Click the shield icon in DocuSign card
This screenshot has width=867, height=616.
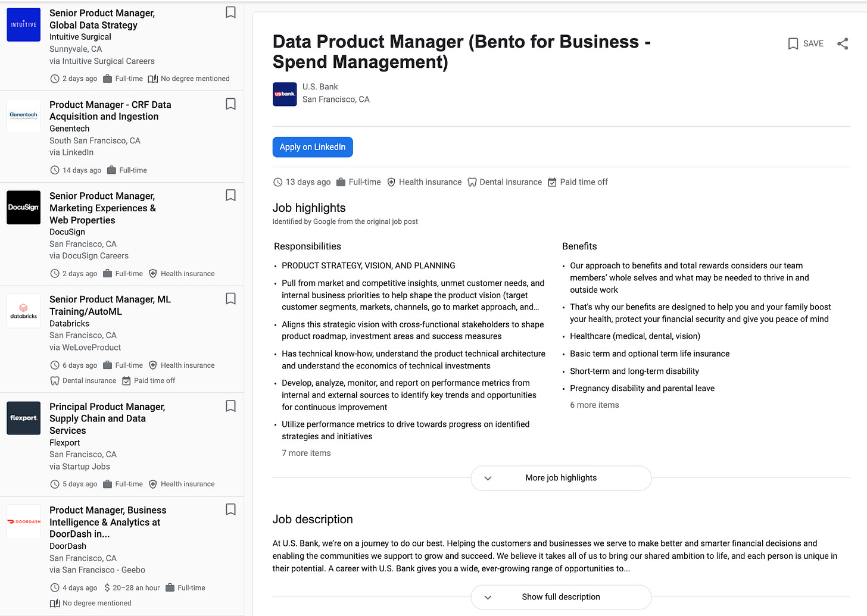tap(153, 274)
